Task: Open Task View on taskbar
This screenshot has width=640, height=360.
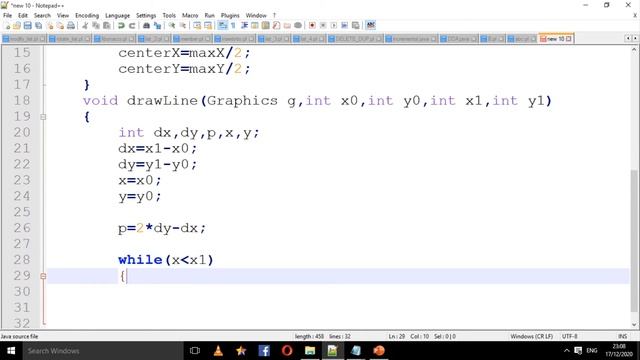Action: (195, 351)
